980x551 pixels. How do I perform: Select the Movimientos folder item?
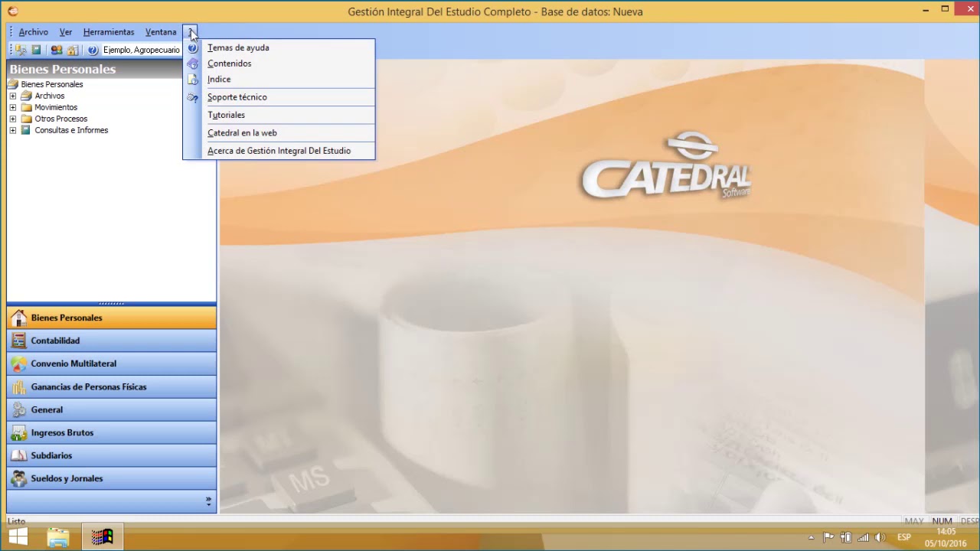point(56,108)
